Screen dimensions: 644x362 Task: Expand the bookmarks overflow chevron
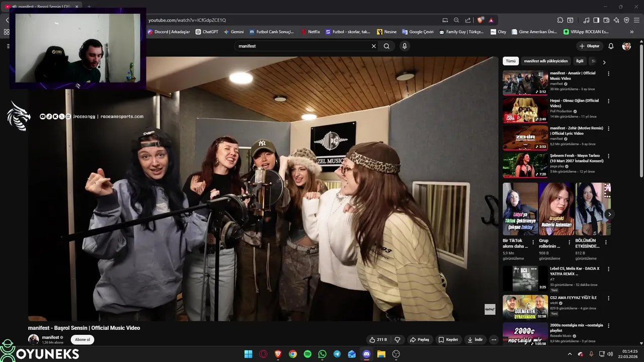[632, 32]
